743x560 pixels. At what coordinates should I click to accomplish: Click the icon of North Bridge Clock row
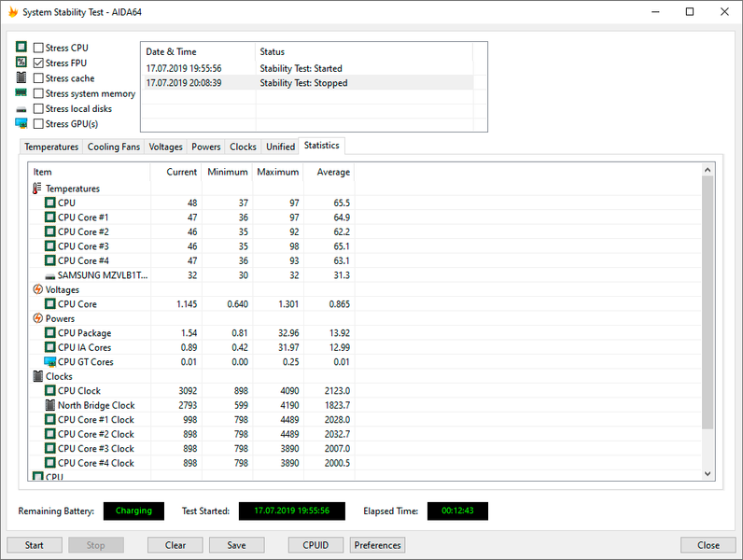click(50, 405)
